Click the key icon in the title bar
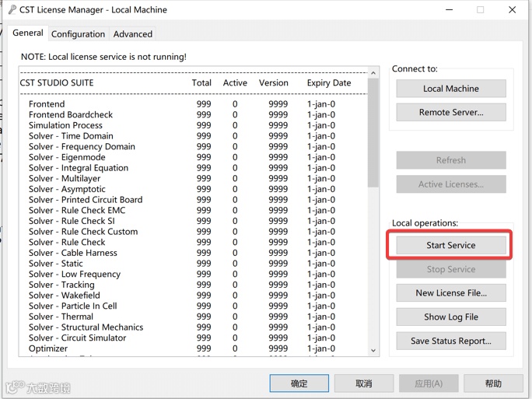 [x=12, y=10]
